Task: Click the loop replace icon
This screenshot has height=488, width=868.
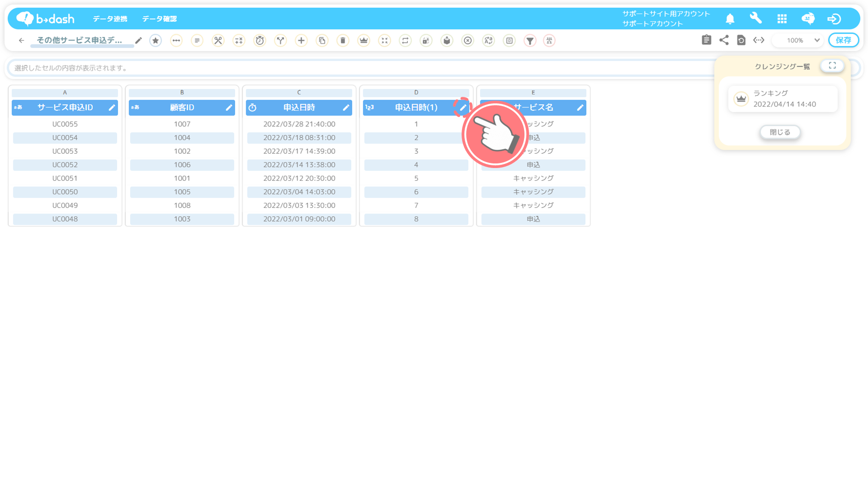Action: click(405, 40)
